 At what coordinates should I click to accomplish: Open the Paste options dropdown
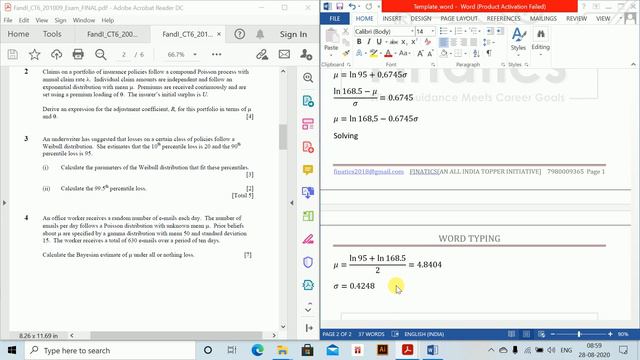331,55
